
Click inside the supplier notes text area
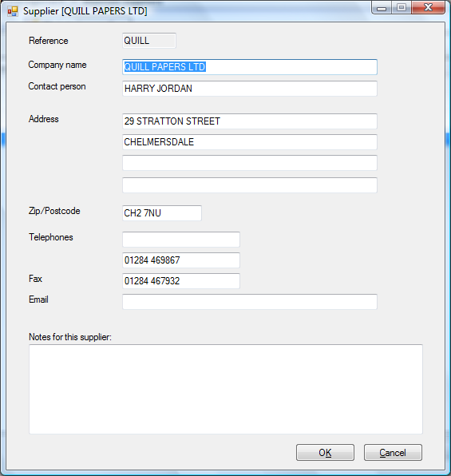click(225, 389)
